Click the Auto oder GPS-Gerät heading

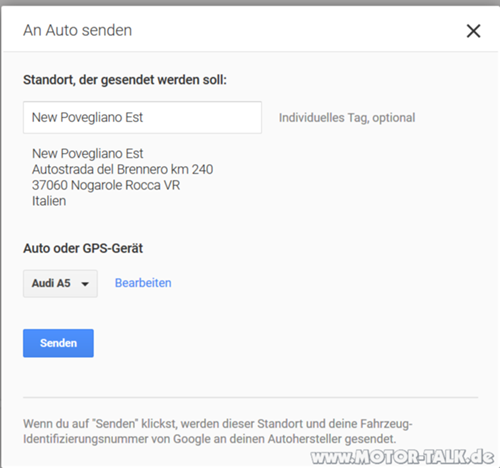pos(83,248)
